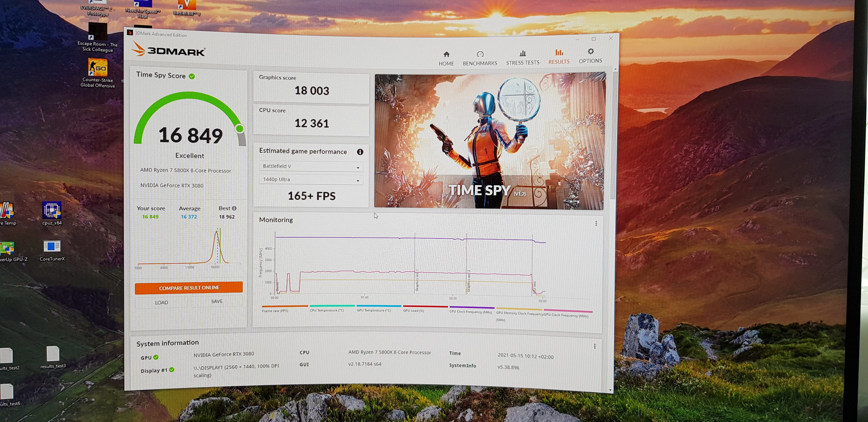This screenshot has width=868, height=422.
Task: Click the Compare Result Online button
Action: click(x=189, y=288)
